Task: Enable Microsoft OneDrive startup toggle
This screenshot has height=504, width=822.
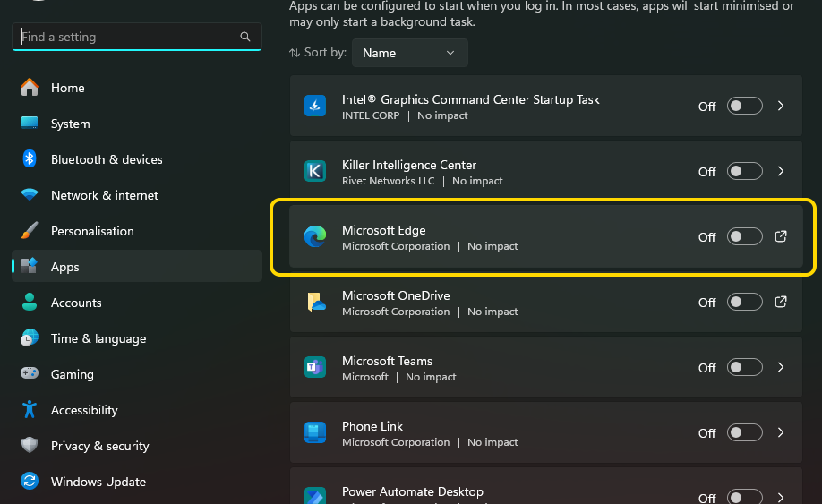Action: click(x=744, y=302)
